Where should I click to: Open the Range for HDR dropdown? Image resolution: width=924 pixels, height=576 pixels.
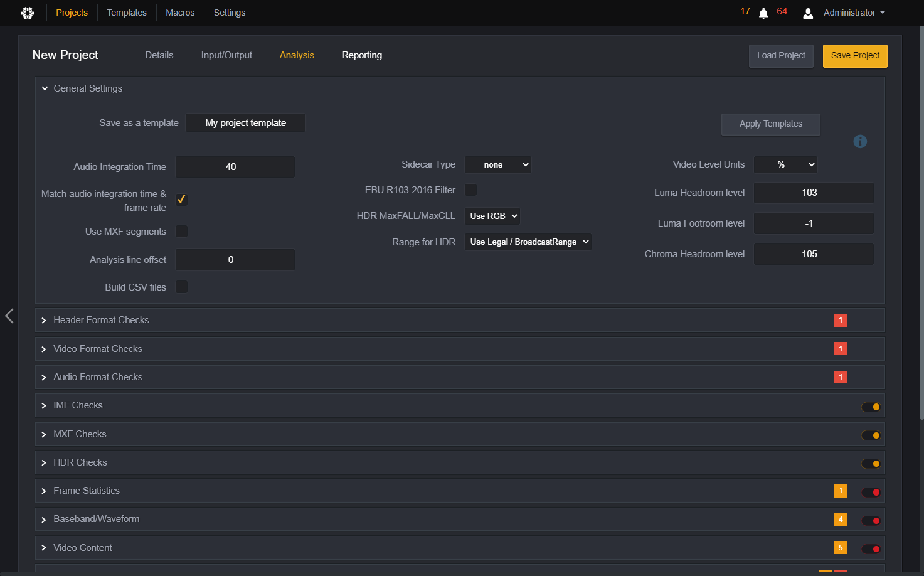pyautogui.click(x=528, y=242)
